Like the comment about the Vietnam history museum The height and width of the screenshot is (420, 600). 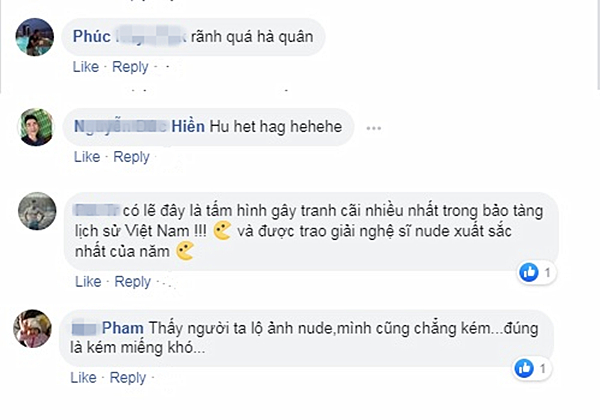tap(86, 282)
